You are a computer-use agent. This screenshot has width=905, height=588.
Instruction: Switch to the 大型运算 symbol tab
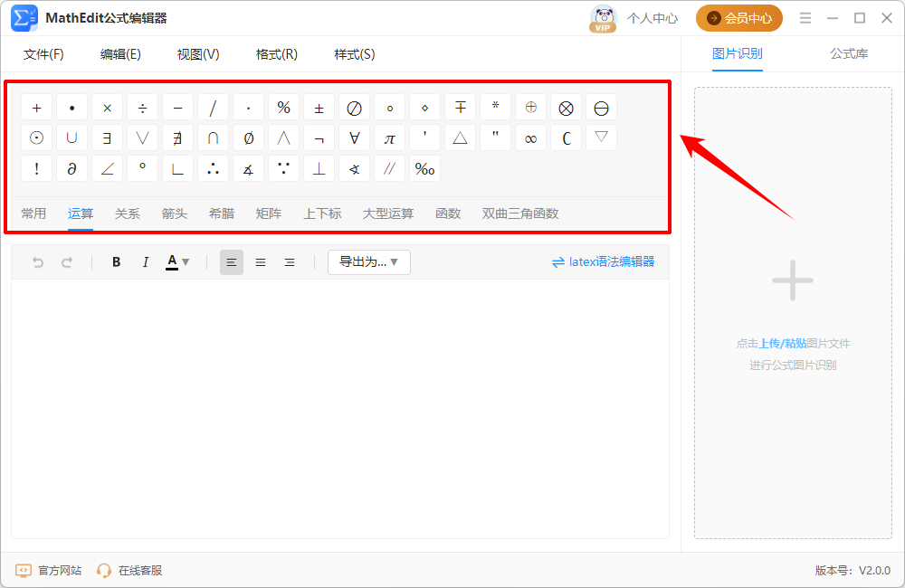388,213
